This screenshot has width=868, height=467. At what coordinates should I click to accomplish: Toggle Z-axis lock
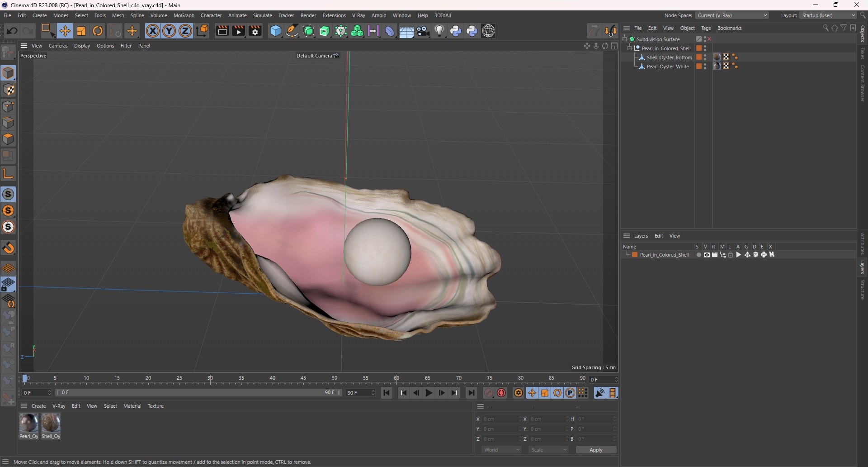185,31
